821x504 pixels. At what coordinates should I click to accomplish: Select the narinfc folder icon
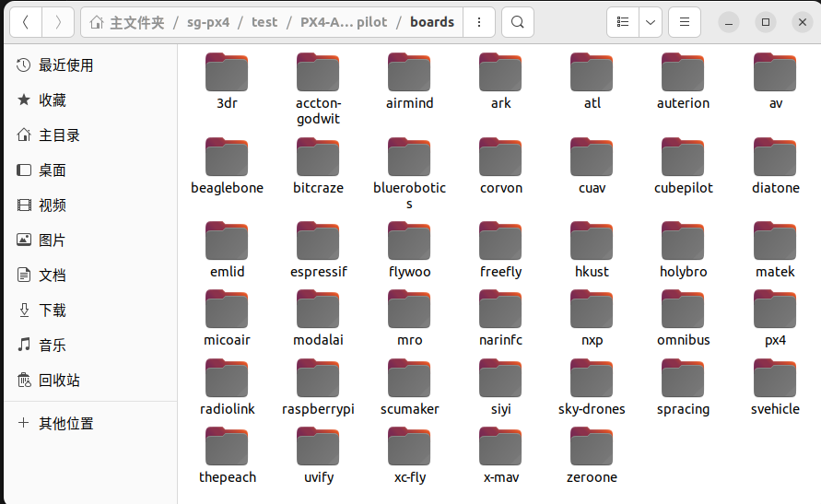tap(500, 310)
